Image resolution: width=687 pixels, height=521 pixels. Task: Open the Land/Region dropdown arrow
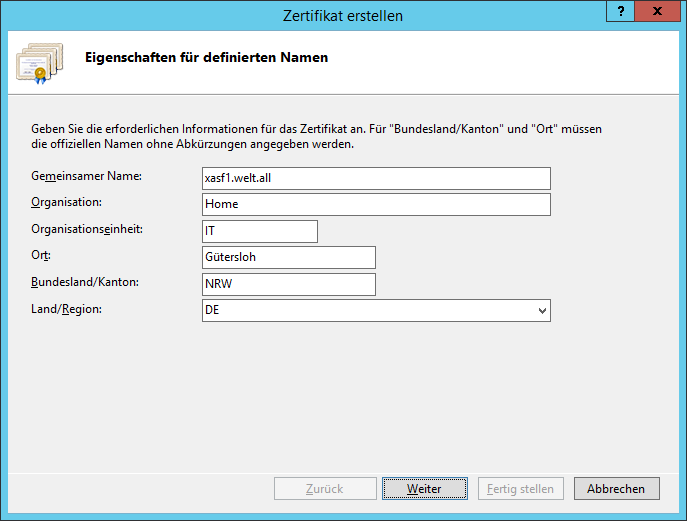click(x=542, y=311)
